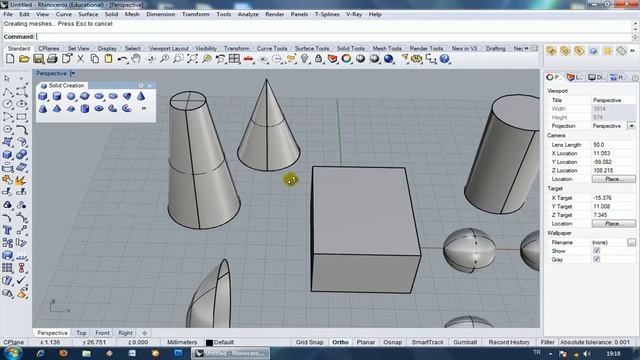This screenshot has width=640, height=360.
Task: Click the padlock Lock icon
Action: coord(318,59)
